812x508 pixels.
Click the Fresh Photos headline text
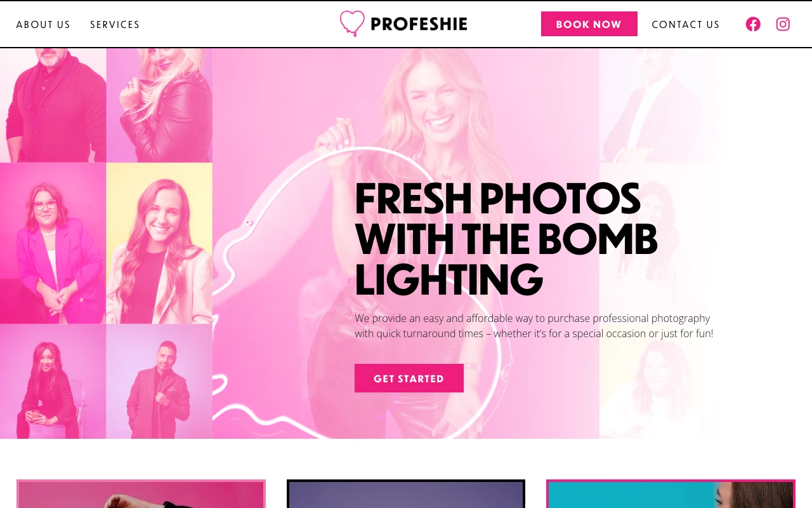[506, 239]
